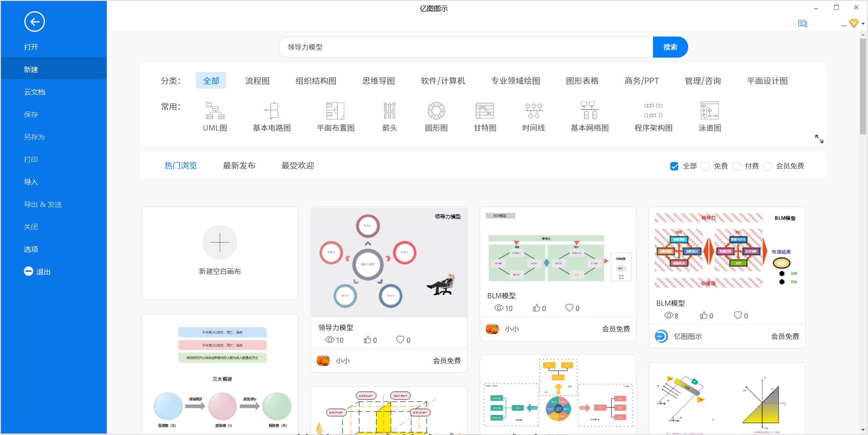This screenshot has width=868, height=435.
Task: Like the 领导力模型 template heart icon
Action: point(400,339)
